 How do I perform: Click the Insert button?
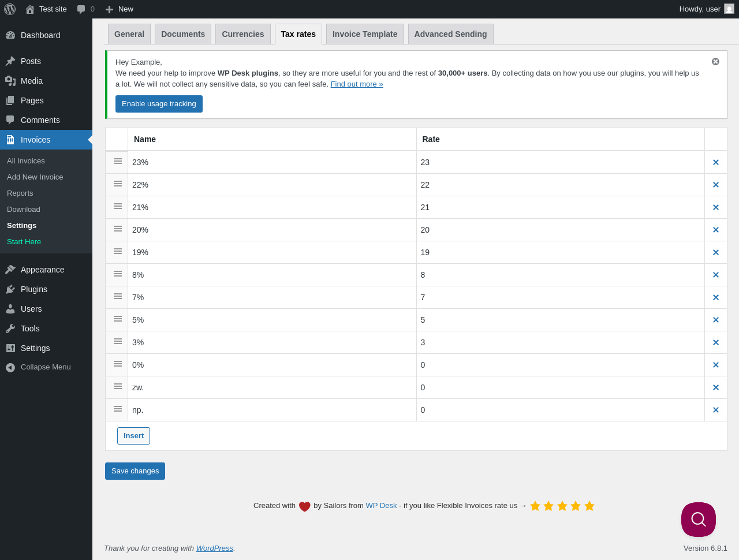pos(133,436)
